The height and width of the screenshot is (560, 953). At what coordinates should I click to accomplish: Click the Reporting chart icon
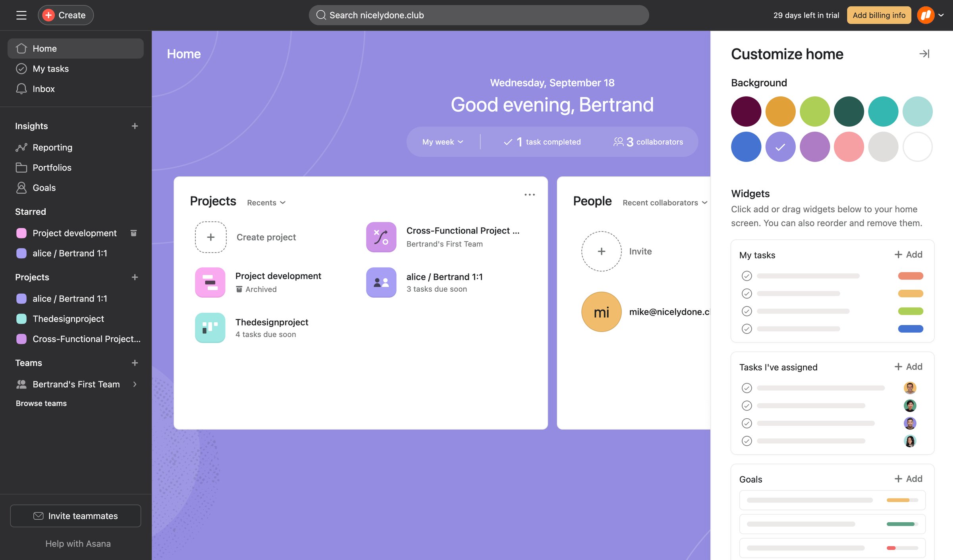(21, 147)
